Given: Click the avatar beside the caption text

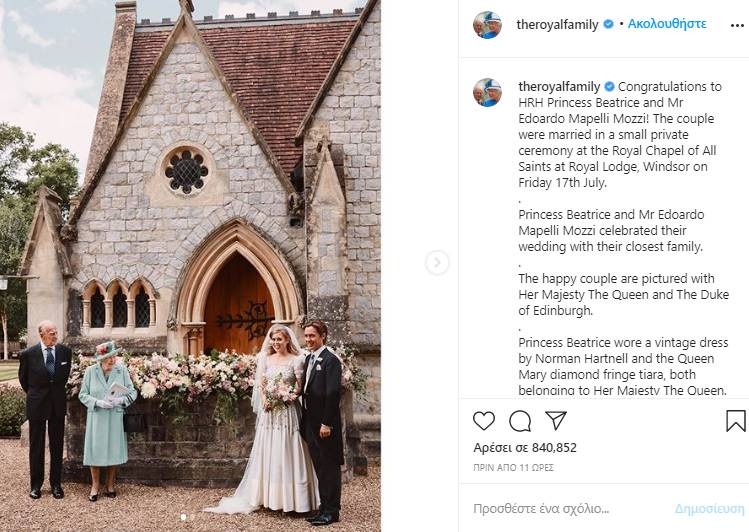Looking at the screenshot, I should click(487, 92).
